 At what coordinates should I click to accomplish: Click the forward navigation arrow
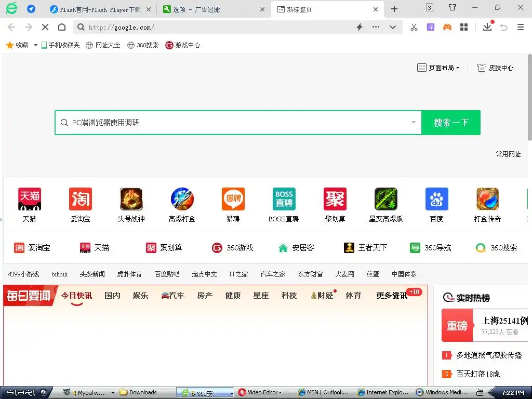coord(29,27)
